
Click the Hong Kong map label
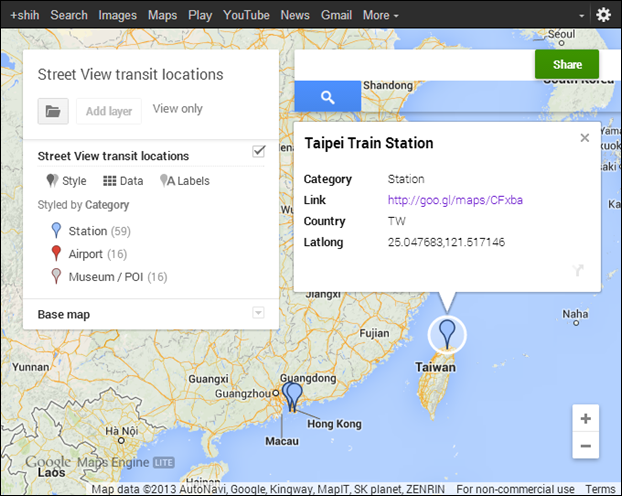pyautogui.click(x=334, y=424)
